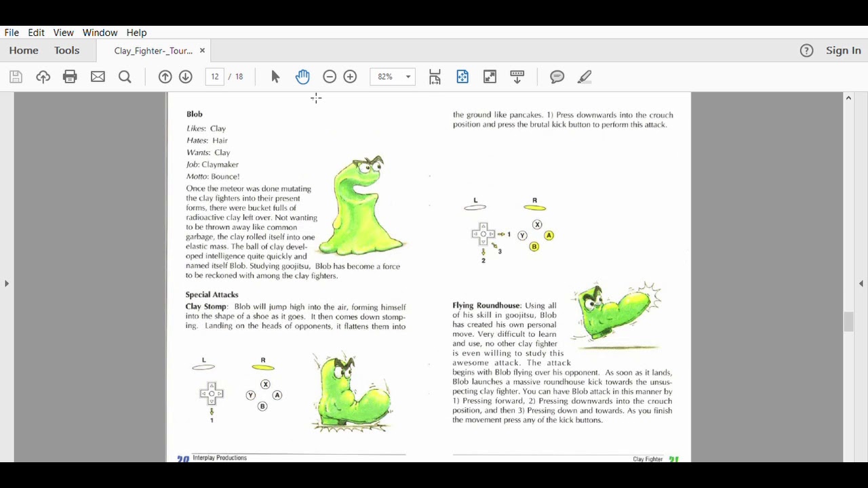Image resolution: width=868 pixels, height=488 pixels.
Task: Click the Save file icon
Action: tap(16, 77)
